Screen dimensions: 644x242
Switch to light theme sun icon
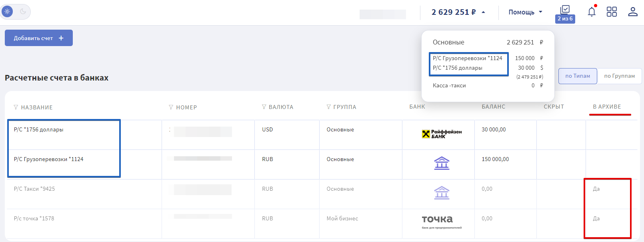point(7,12)
